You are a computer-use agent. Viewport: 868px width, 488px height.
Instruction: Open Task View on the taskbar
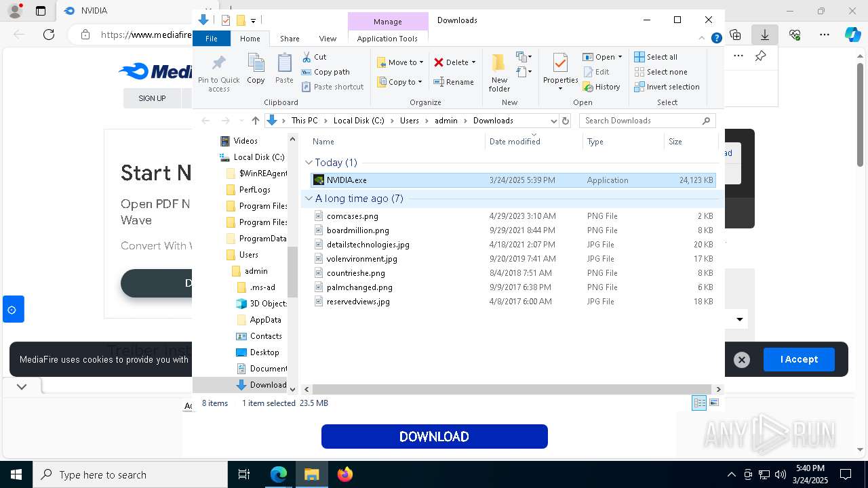tap(245, 474)
